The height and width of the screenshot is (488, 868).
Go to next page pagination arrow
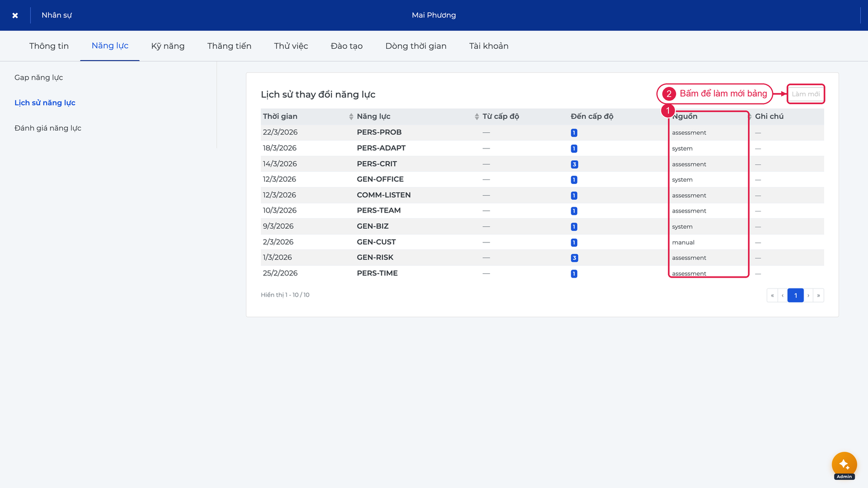point(808,296)
